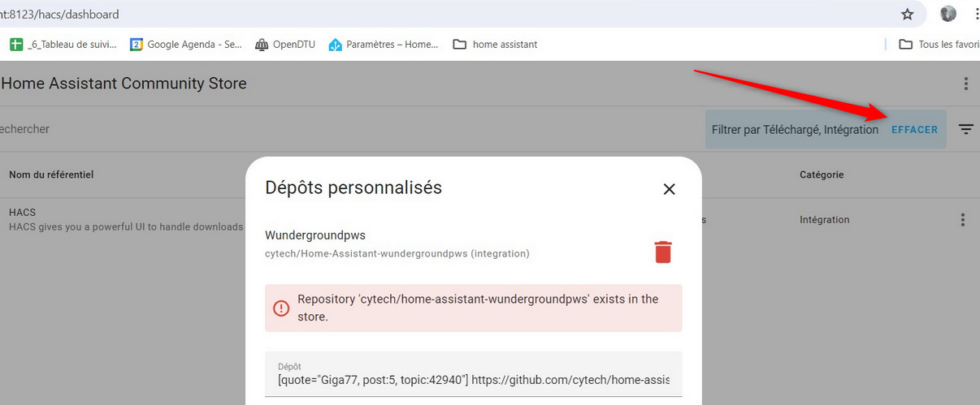This screenshot has width=980, height=405.
Task: Sort by Nom du référentiel column
Action: coord(51,174)
